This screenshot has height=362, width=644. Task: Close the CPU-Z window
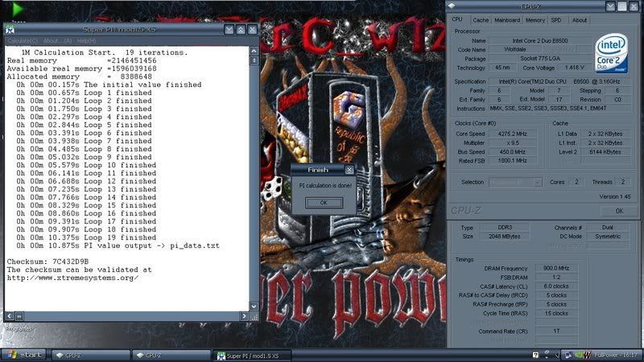click(x=634, y=6)
